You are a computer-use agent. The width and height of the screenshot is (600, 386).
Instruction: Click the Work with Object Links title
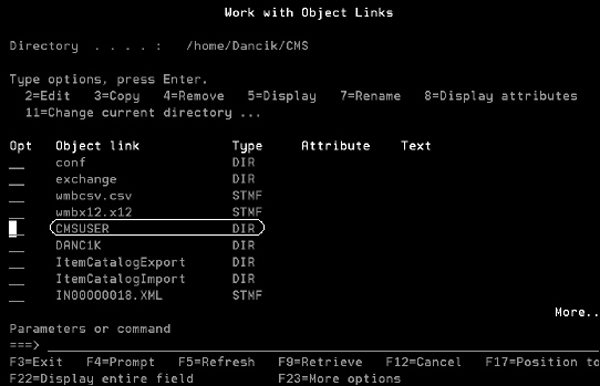click(x=309, y=13)
